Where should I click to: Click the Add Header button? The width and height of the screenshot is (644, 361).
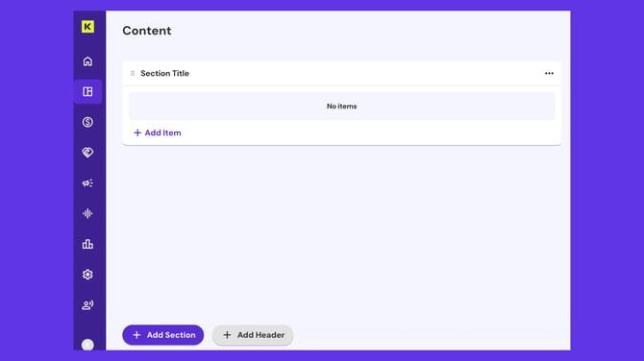pyautogui.click(x=253, y=335)
